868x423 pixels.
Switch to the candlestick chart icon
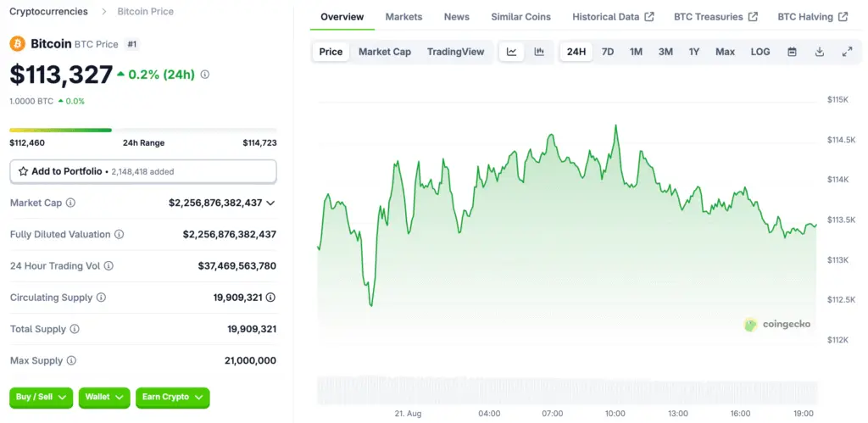(x=539, y=52)
